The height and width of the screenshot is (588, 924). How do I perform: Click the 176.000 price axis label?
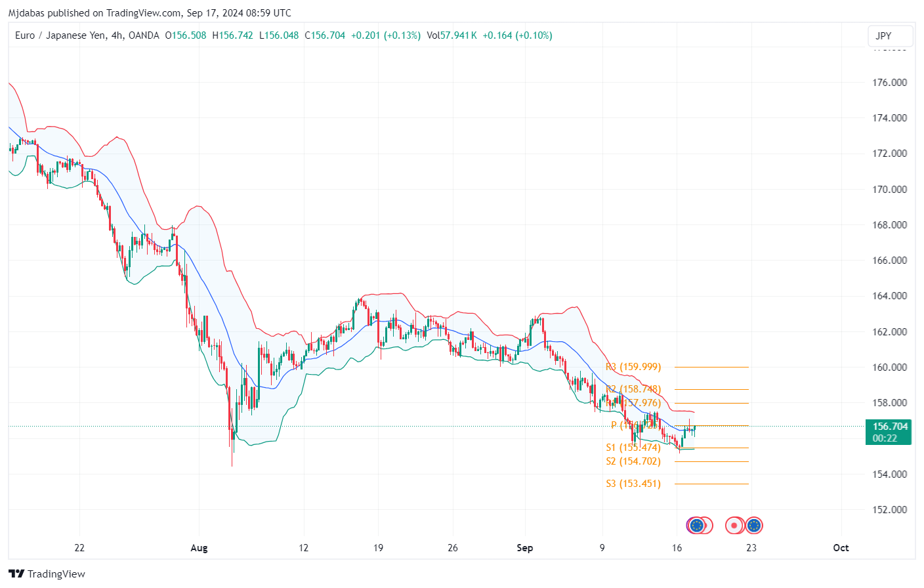coord(890,83)
